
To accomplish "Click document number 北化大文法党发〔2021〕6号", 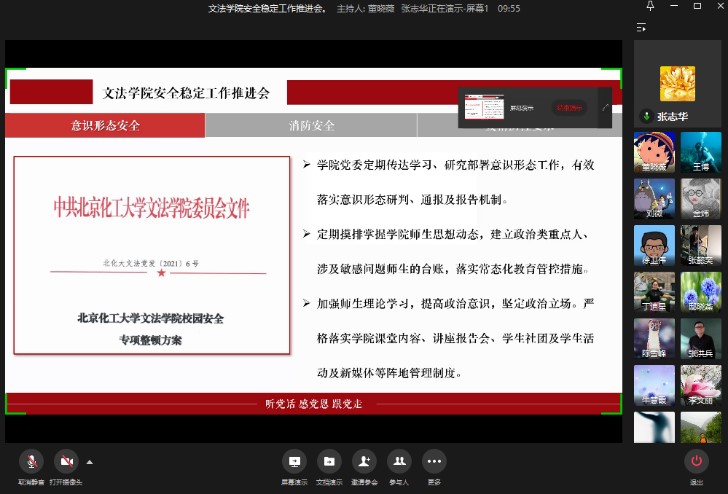I will coord(151,263).
